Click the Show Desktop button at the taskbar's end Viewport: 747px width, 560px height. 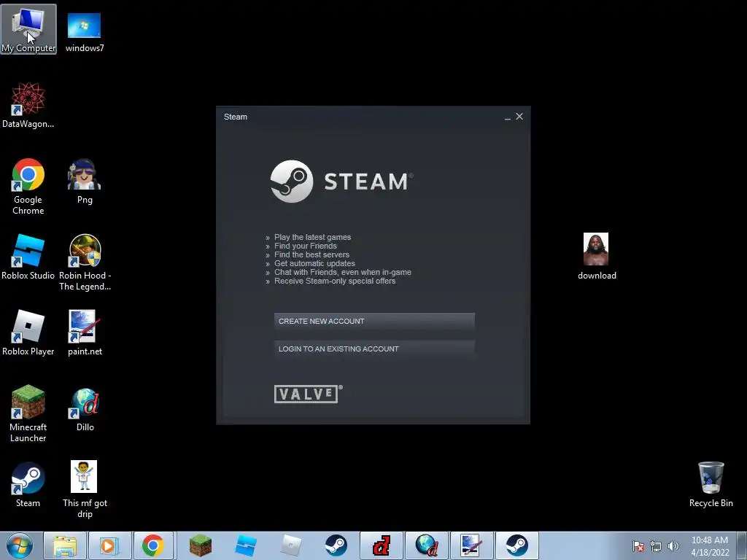(742, 545)
